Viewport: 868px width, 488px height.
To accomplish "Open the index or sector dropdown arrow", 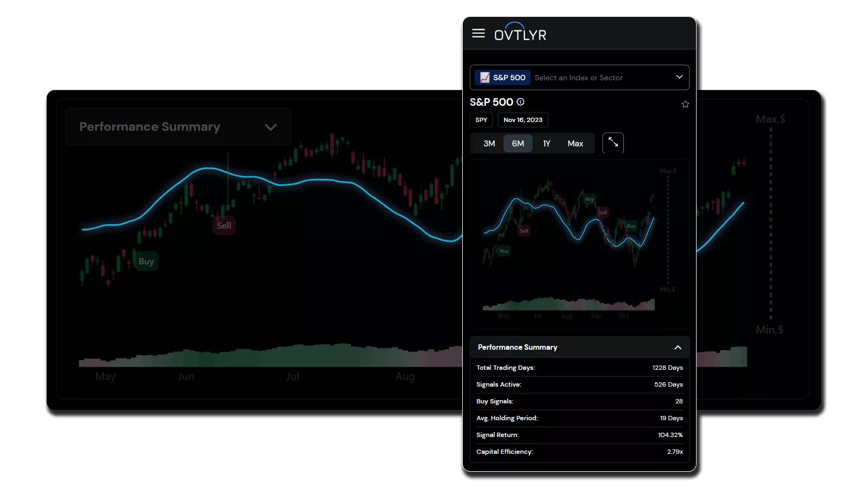I will coord(679,77).
